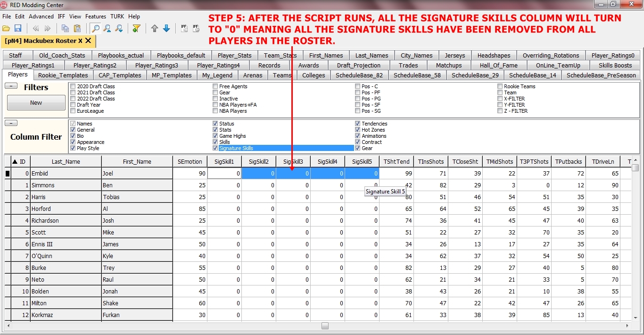Viewport: 644px width, 335px height.
Task: Select the SigSkill1 cell for Joel Embiid
Action: coord(224,174)
